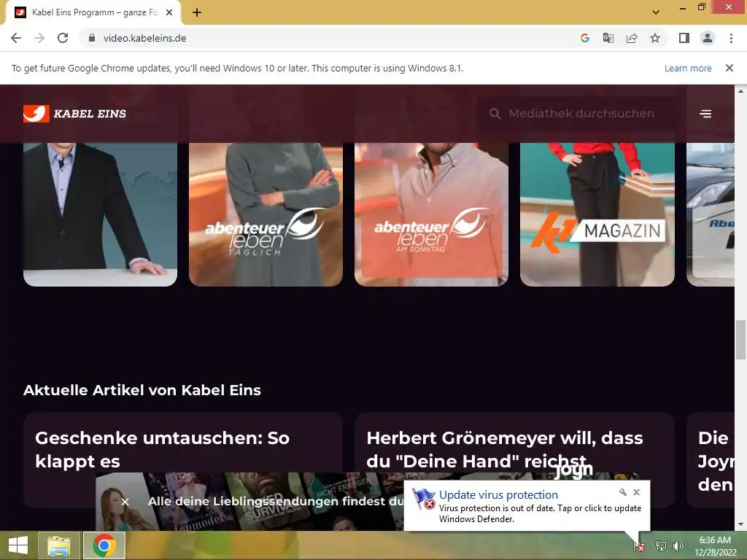Viewport: 747px width, 560px height.
Task: Open the Abenteuer Leben am Sonntag card
Action: tap(432, 214)
